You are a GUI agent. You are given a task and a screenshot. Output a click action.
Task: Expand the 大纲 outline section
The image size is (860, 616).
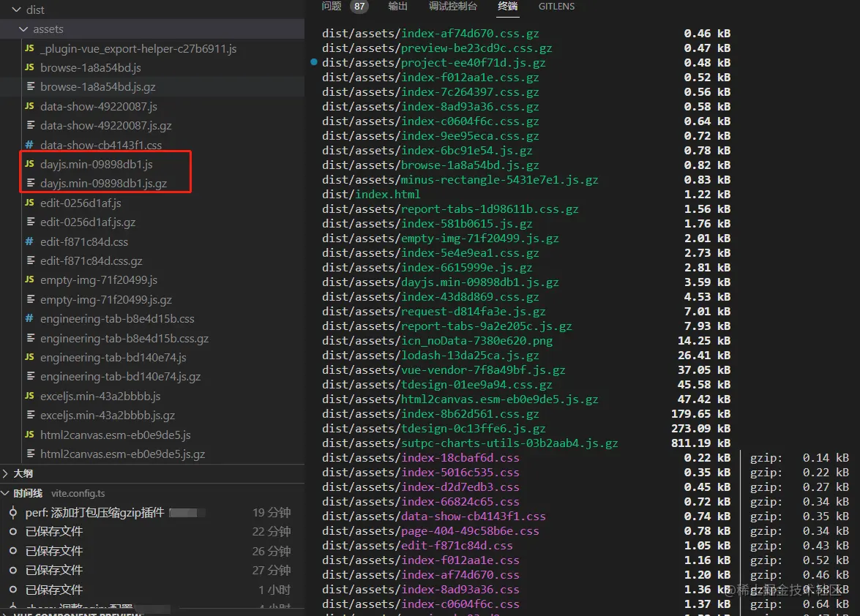click(5, 473)
